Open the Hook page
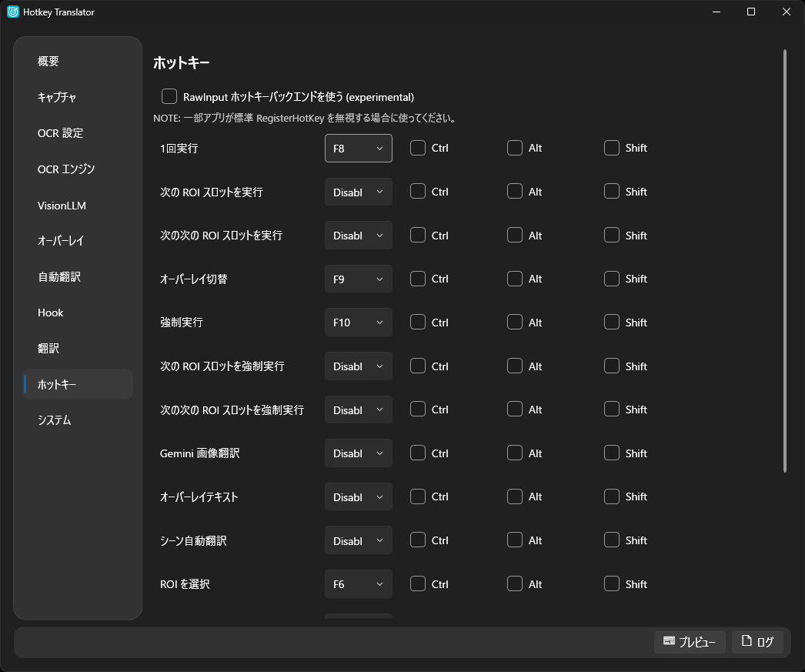Viewport: 805px width, 672px height. tap(78, 313)
